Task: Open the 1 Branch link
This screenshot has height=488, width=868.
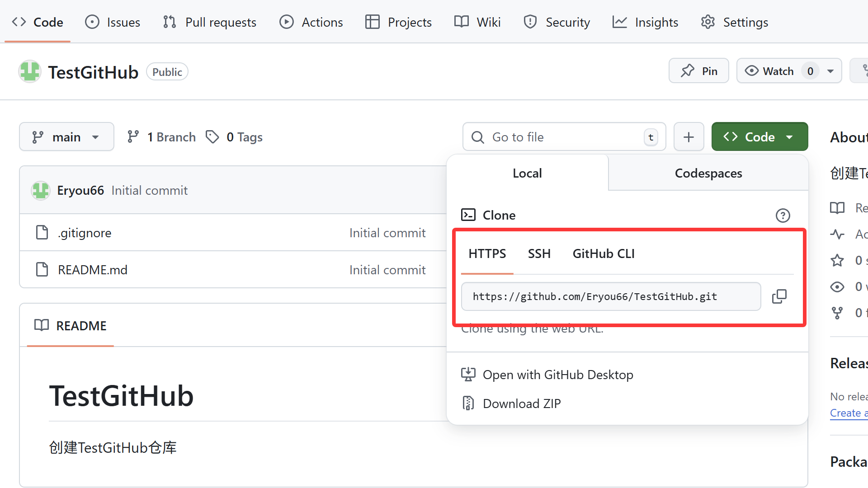Action: pyautogui.click(x=162, y=137)
